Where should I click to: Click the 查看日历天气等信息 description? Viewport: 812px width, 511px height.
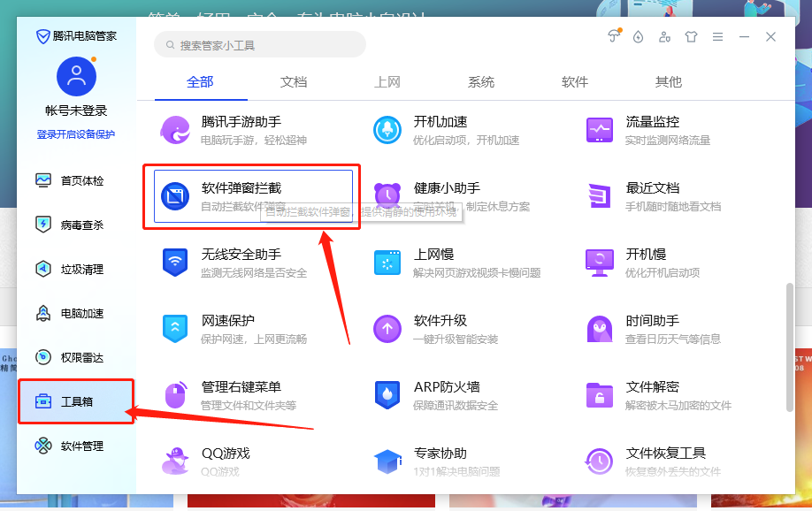(673, 339)
